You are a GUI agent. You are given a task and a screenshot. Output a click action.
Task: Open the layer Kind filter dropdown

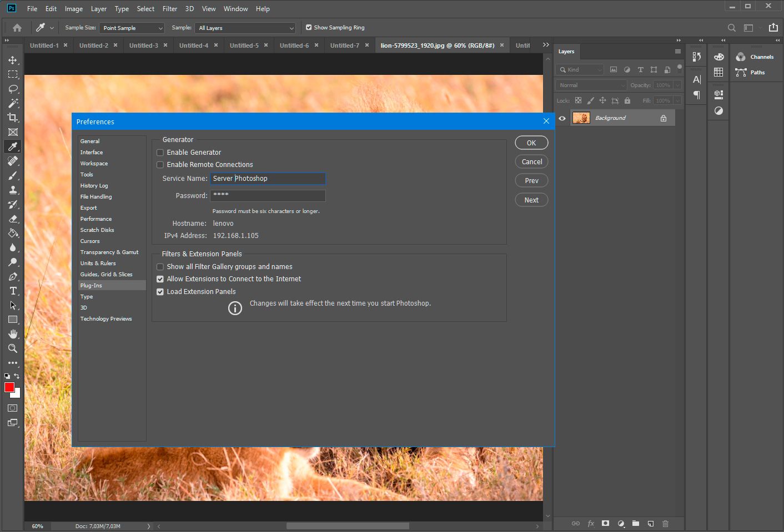pos(580,70)
